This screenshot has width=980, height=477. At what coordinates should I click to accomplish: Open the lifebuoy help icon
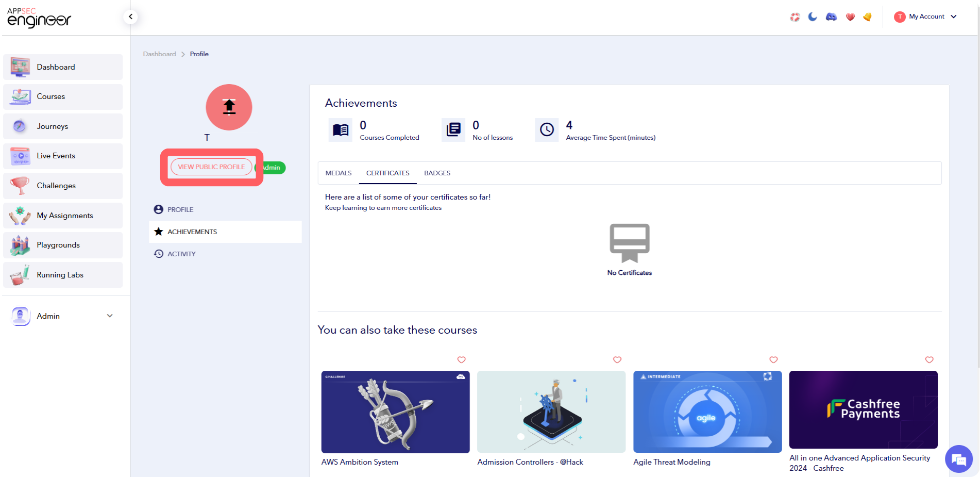coord(795,17)
